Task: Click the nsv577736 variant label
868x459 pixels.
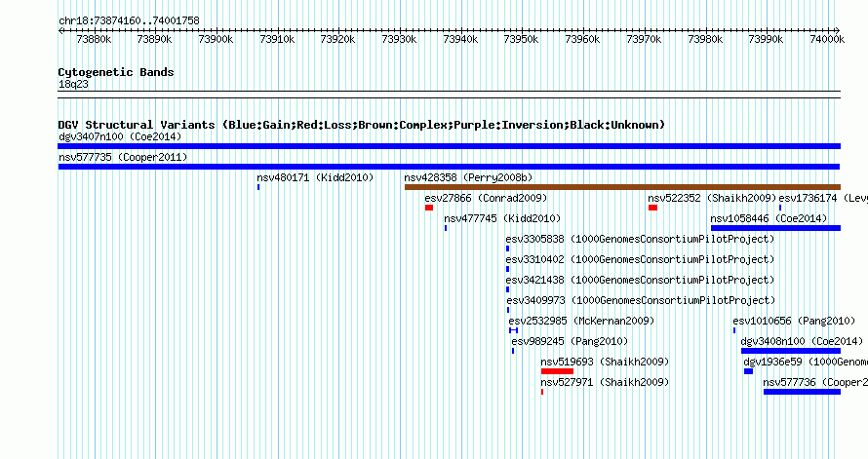Action: tap(815, 382)
